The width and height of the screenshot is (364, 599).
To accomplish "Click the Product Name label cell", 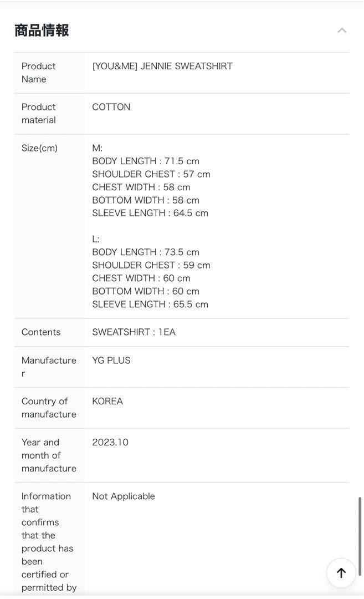I will (39, 73).
